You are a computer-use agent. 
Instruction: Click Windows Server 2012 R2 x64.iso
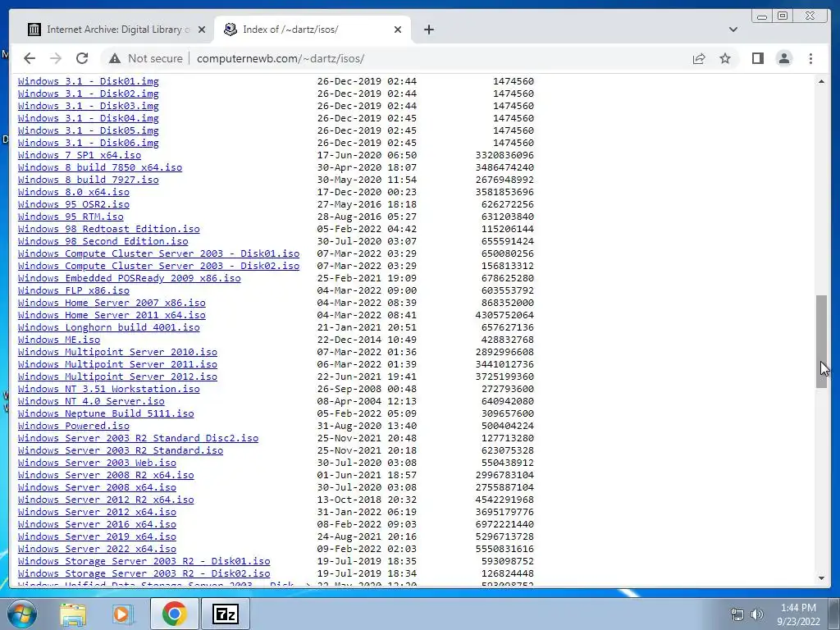click(x=106, y=500)
